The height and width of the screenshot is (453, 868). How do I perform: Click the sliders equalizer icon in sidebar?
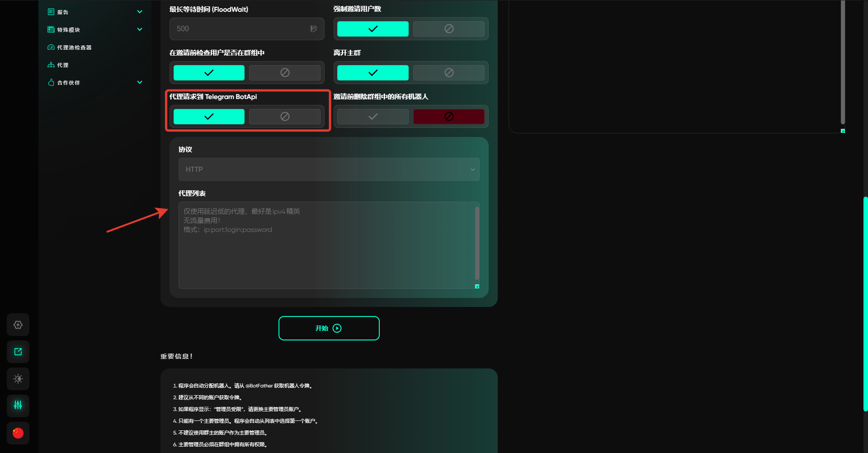click(18, 405)
